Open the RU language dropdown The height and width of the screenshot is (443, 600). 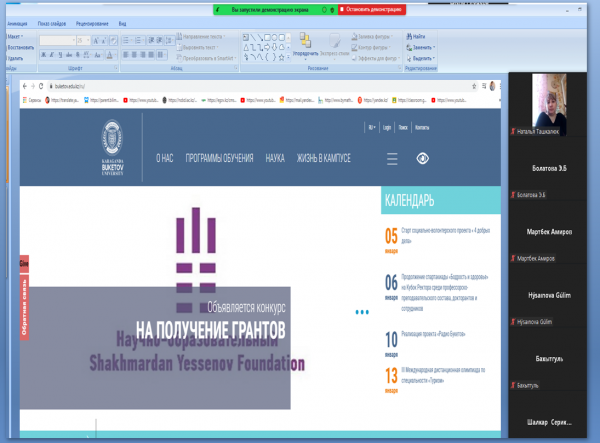pos(372,127)
